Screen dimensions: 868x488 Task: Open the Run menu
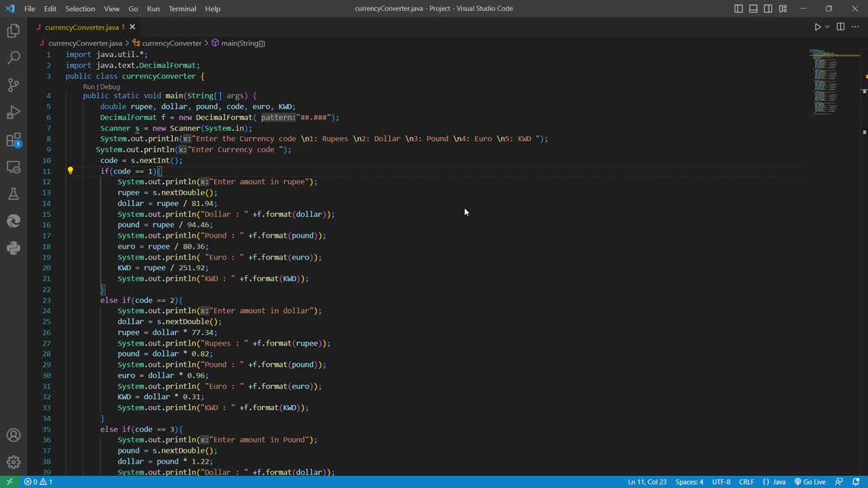153,9
